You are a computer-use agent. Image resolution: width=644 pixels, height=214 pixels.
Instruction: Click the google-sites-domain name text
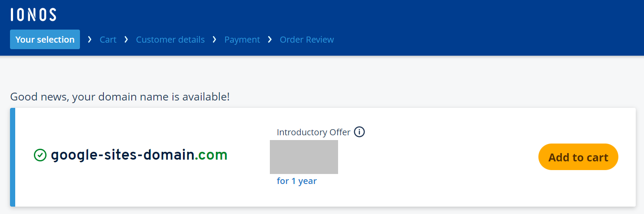(122, 155)
